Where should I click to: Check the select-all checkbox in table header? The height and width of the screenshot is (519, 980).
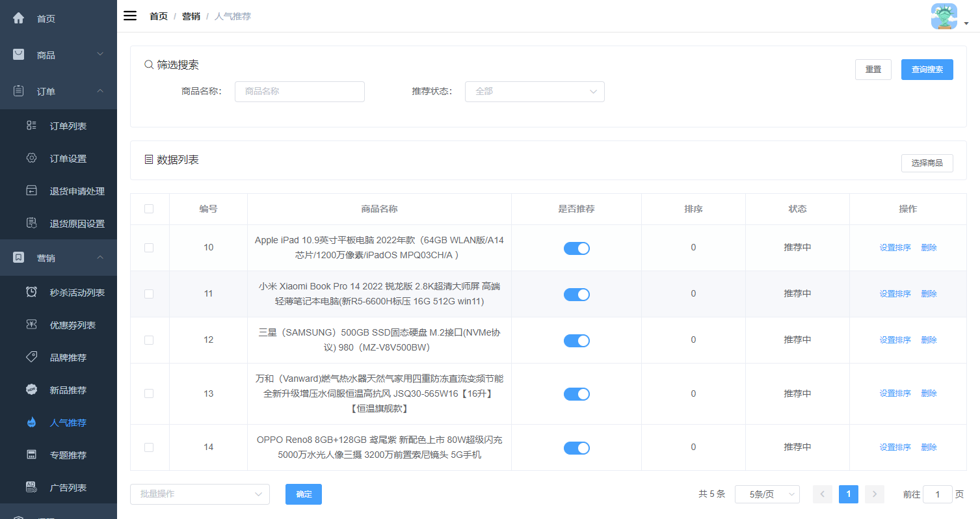tap(149, 209)
